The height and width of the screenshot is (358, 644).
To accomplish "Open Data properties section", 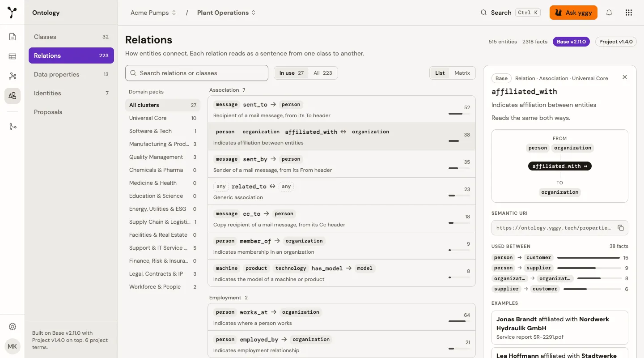I will click(71, 74).
